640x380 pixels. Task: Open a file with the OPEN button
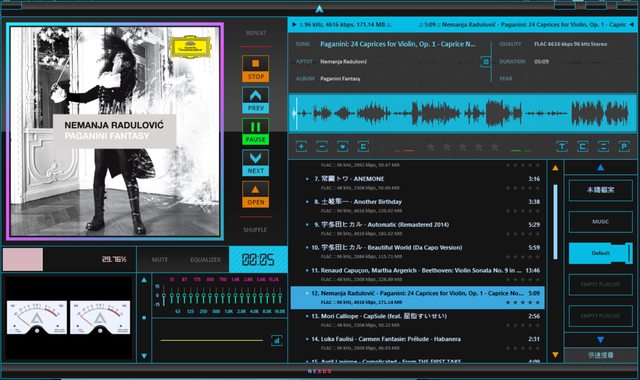tap(256, 194)
